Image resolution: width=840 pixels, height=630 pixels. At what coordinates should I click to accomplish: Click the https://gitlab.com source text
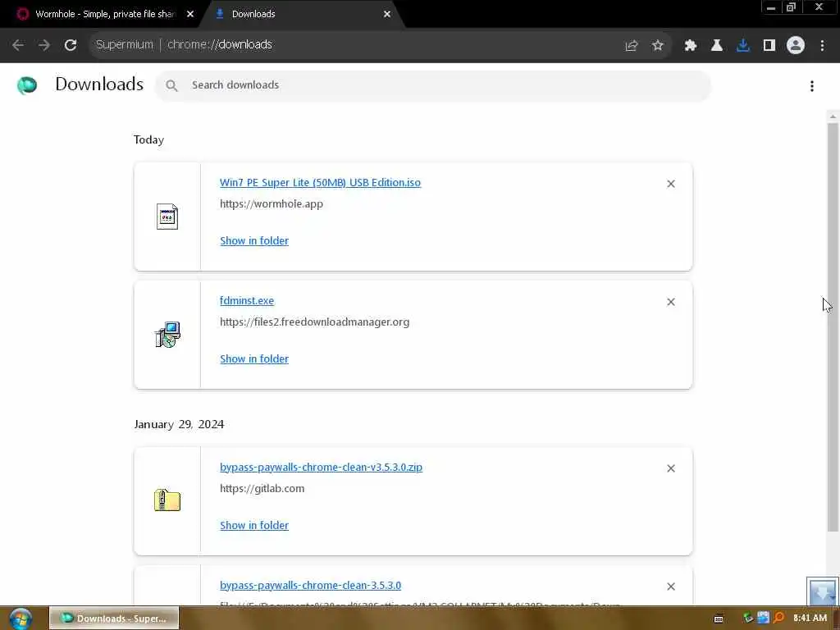click(262, 488)
